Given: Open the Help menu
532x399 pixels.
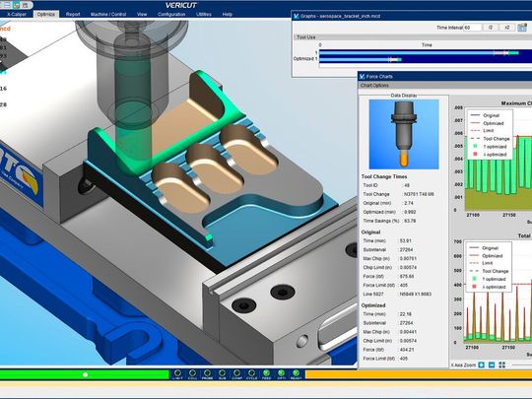Looking at the screenshot, I should click(x=227, y=14).
